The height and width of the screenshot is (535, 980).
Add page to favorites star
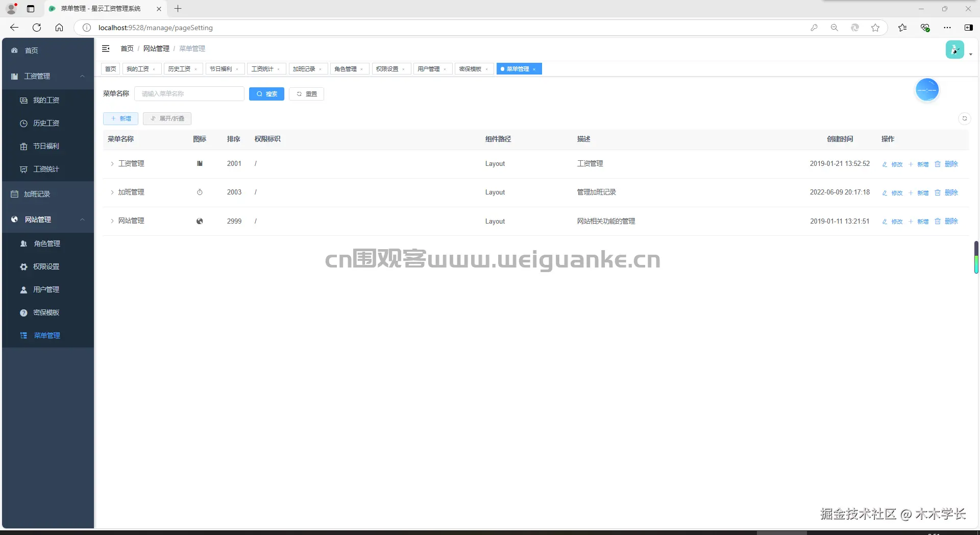(x=875, y=28)
